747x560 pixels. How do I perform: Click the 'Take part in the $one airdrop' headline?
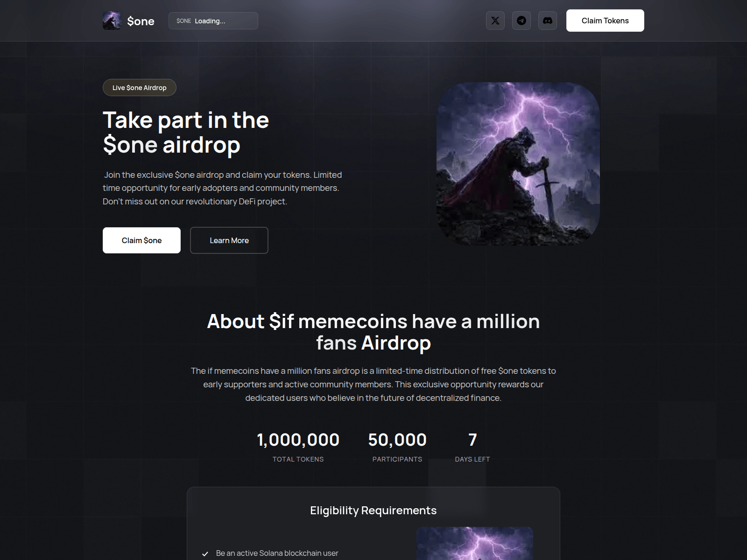(x=186, y=133)
